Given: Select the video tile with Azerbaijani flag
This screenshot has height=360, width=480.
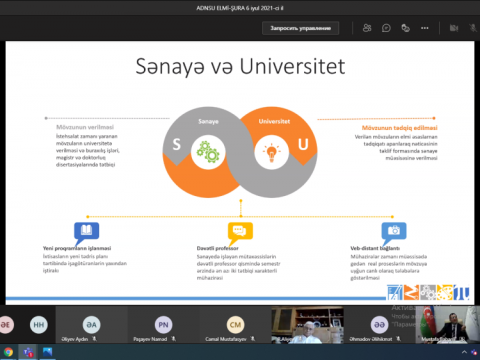Looking at the screenshot, I should tap(448, 325).
